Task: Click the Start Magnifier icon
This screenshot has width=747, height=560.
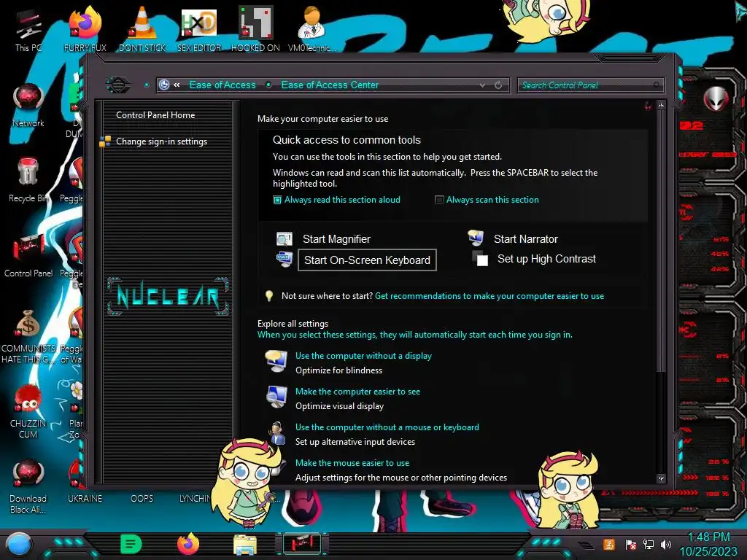Action: (285, 238)
